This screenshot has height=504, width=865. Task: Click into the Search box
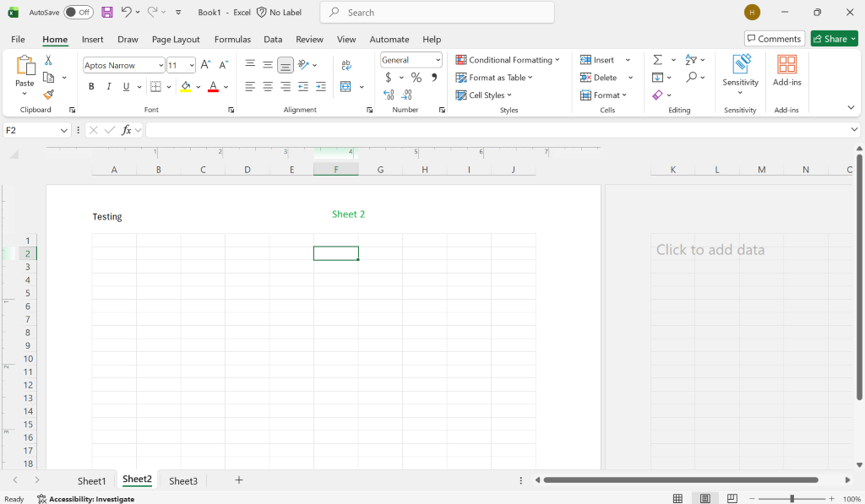[x=437, y=12]
